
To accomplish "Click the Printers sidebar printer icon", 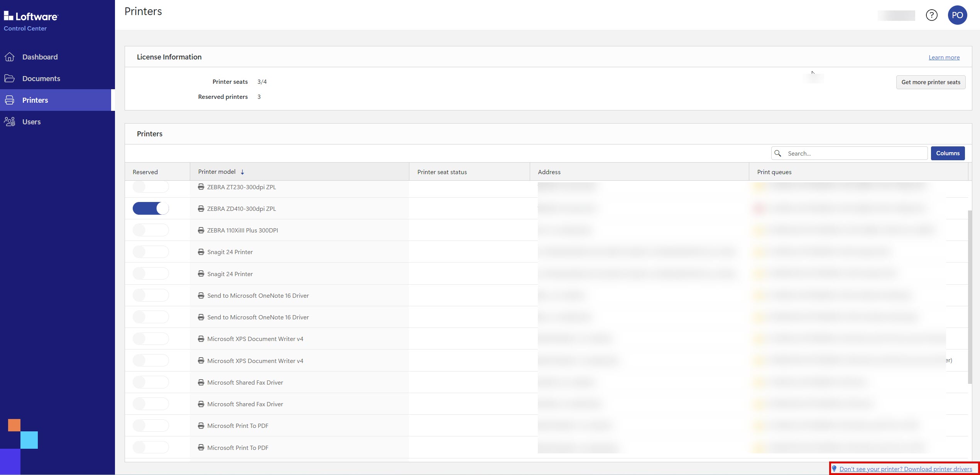I will tap(9, 100).
